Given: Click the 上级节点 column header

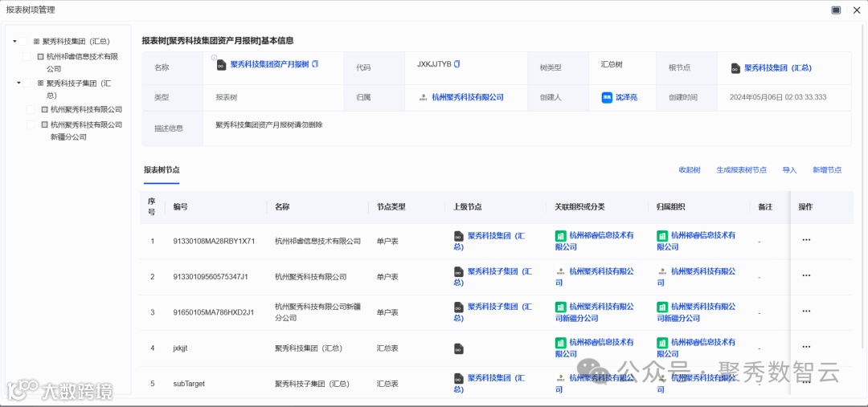Looking at the screenshot, I should click(x=467, y=207).
